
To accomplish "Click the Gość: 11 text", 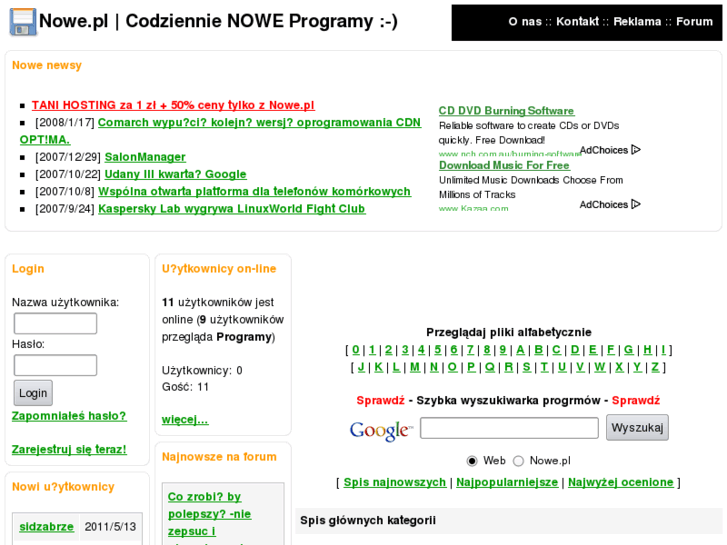I will click(x=185, y=387).
